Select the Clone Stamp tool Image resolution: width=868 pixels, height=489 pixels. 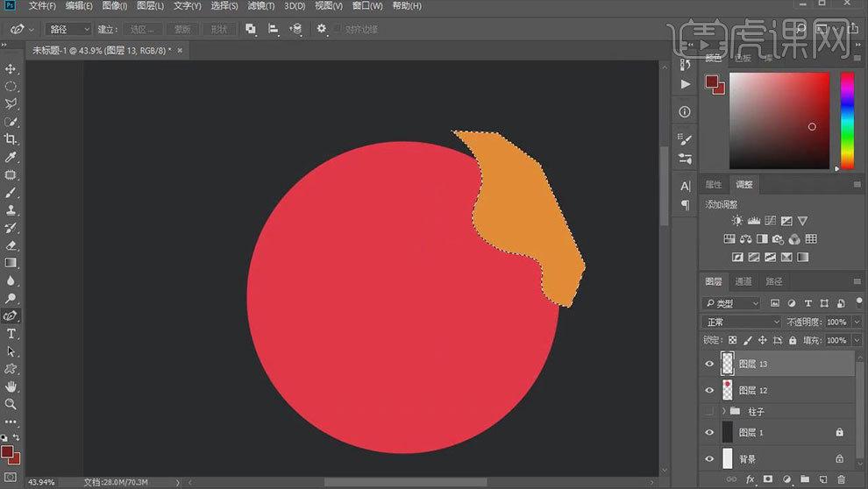click(11, 210)
